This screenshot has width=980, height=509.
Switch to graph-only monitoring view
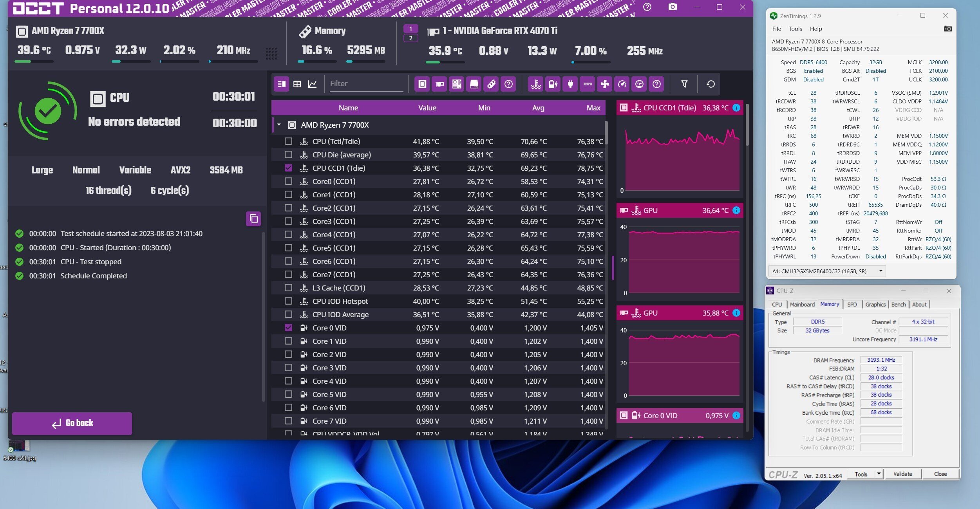[x=313, y=84]
